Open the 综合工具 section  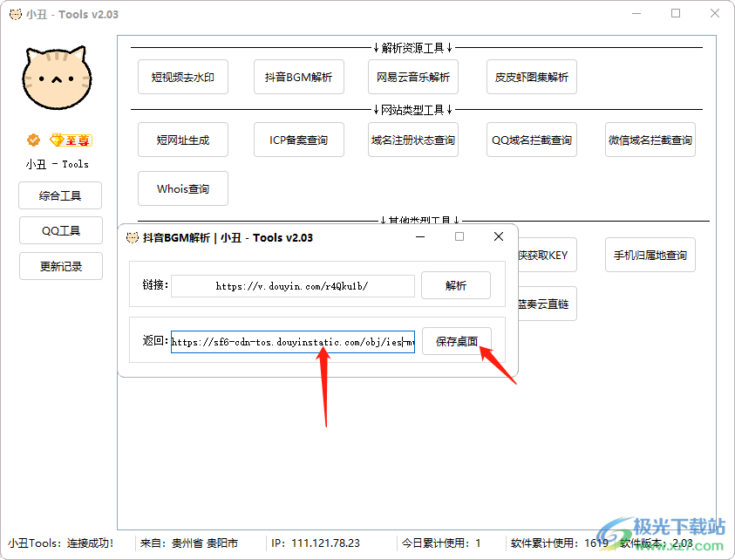click(x=60, y=195)
